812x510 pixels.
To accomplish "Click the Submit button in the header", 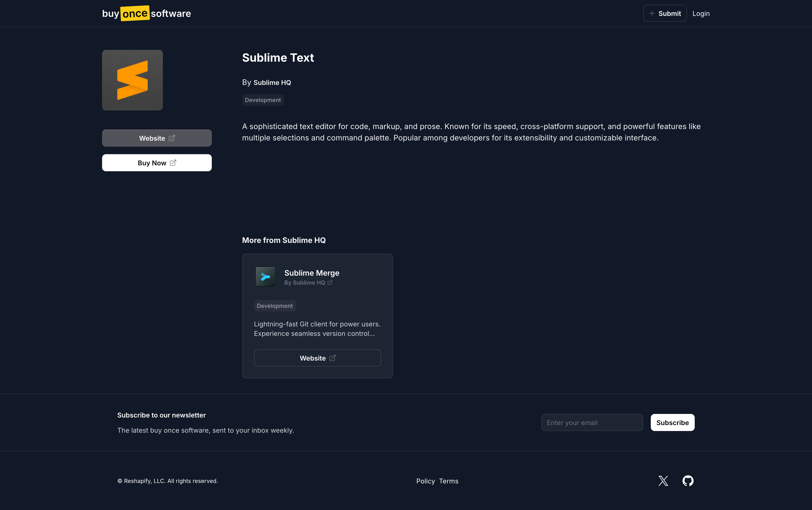I will 665,14.
